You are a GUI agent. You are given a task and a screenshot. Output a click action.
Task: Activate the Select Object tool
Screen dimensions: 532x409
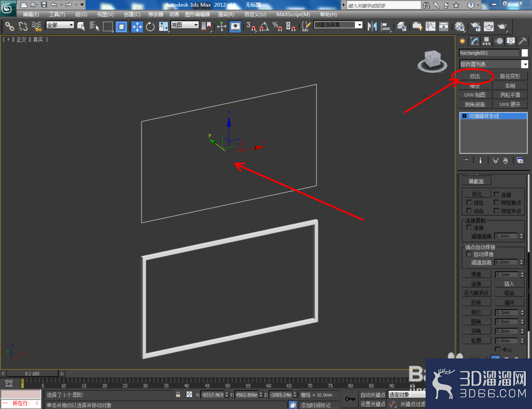[81, 26]
